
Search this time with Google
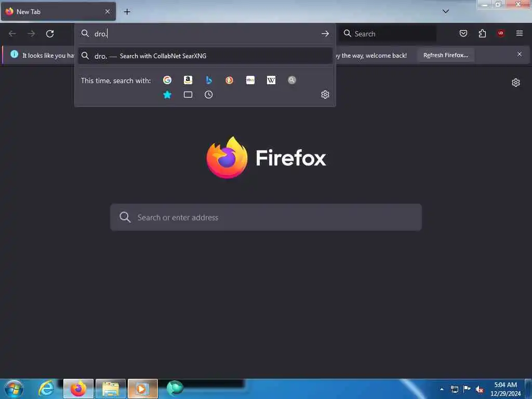tap(167, 80)
